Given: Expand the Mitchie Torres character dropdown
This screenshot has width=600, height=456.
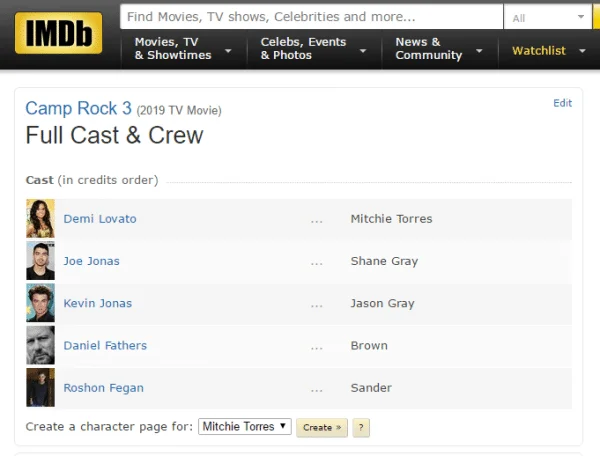Looking at the screenshot, I should [245, 427].
